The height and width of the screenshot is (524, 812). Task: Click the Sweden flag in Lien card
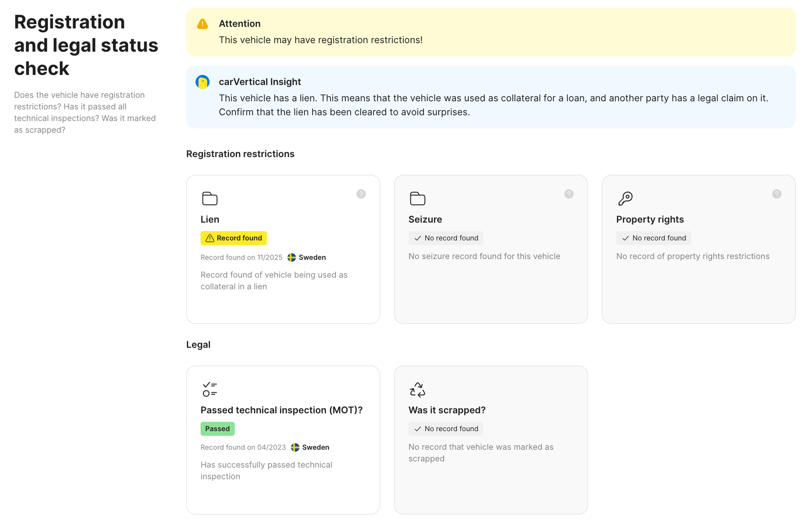(x=292, y=257)
